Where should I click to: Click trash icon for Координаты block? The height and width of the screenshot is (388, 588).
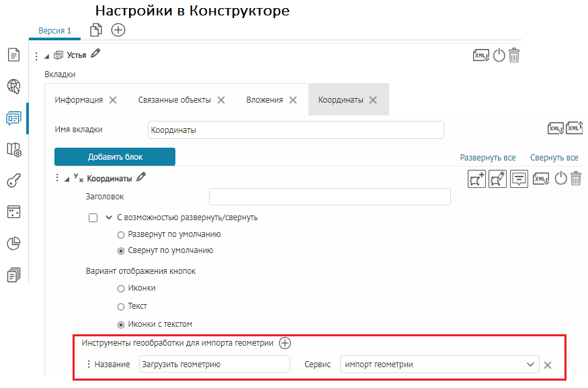576,179
